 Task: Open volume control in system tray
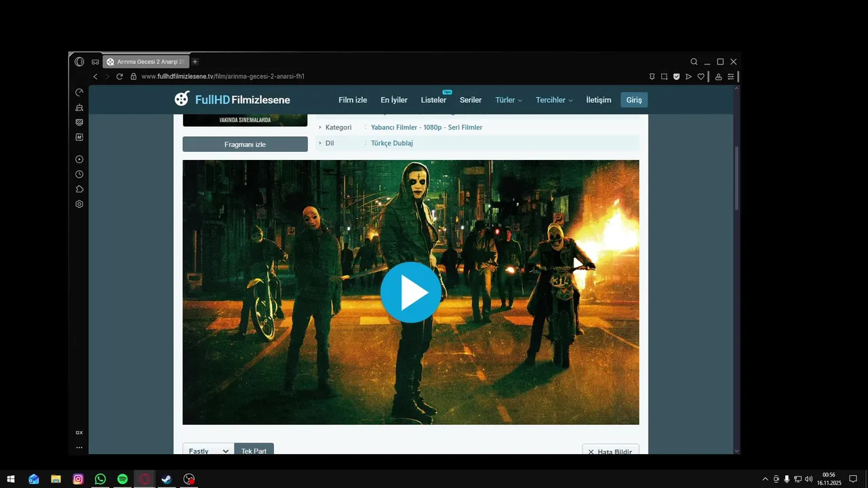pos(808,479)
